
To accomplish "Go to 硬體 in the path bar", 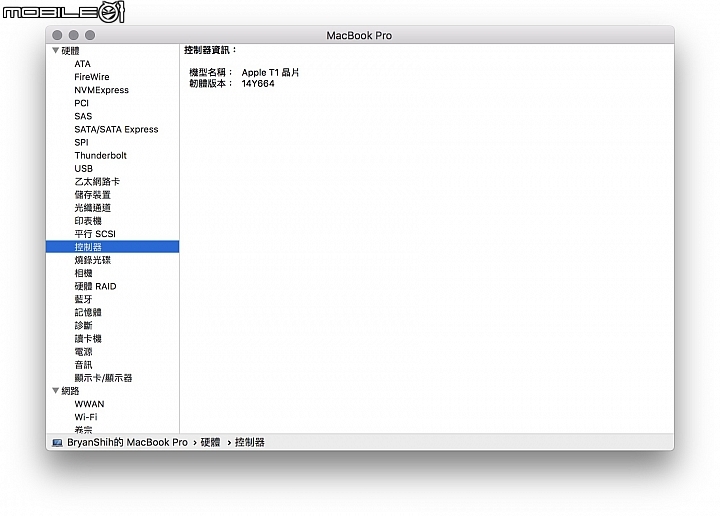I will click(x=210, y=442).
